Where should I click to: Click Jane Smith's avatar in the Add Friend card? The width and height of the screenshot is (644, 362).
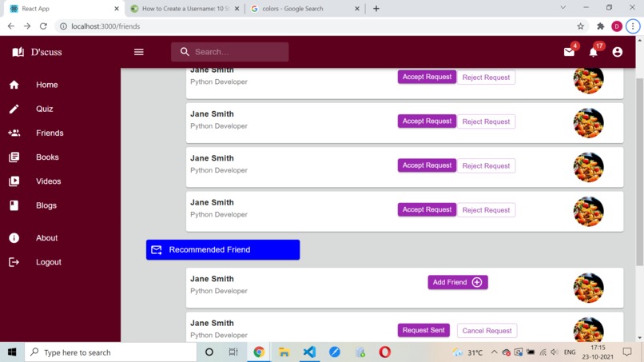point(588,288)
